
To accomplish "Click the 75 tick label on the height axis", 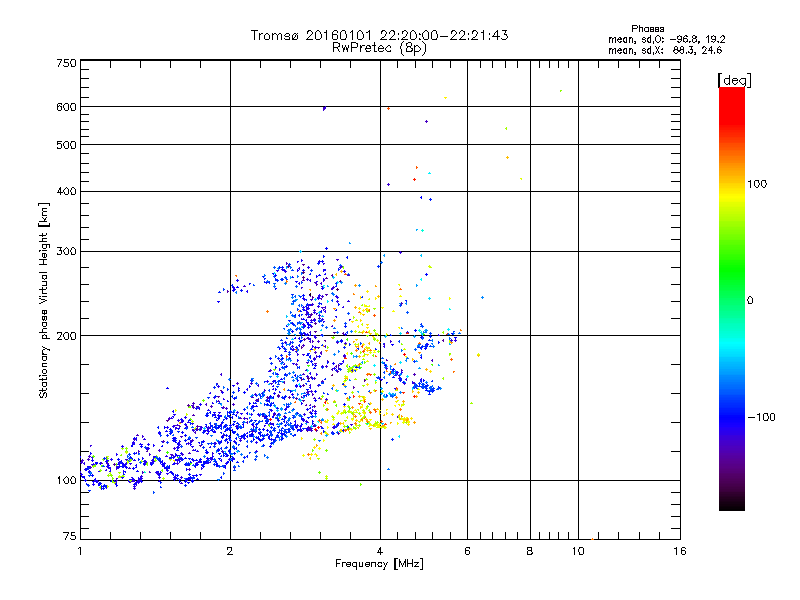I will pos(70,536).
